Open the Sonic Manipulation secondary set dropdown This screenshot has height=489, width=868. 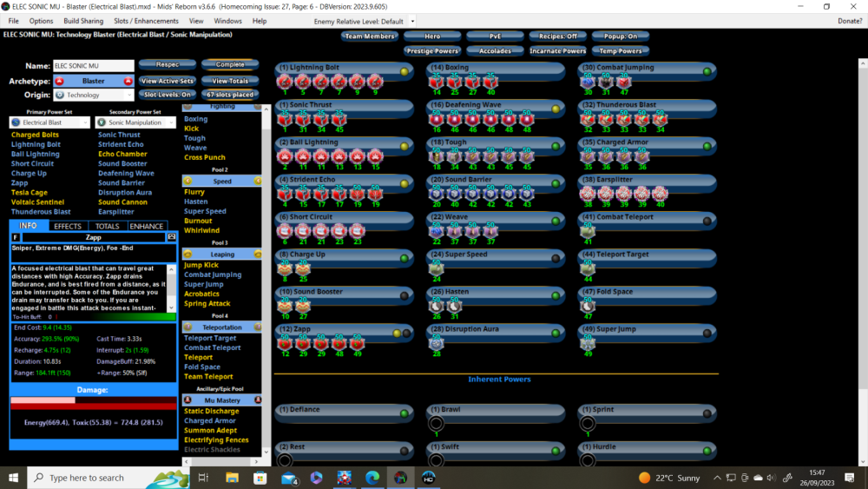tap(136, 122)
